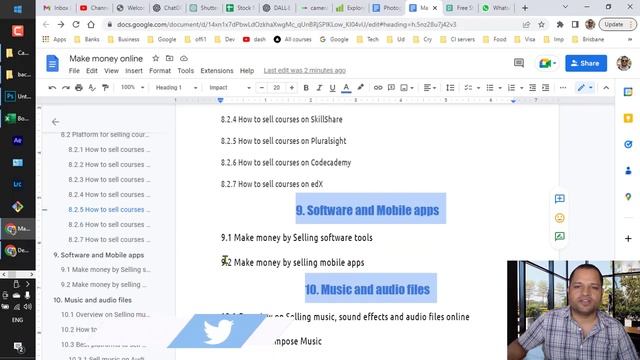This screenshot has height=360, width=640.
Task: Open the Insert menu
Action: point(134,71)
